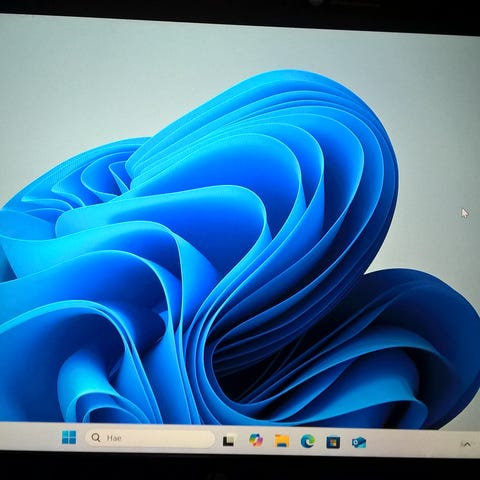Open File Explorer from the taskbar

click(x=282, y=441)
